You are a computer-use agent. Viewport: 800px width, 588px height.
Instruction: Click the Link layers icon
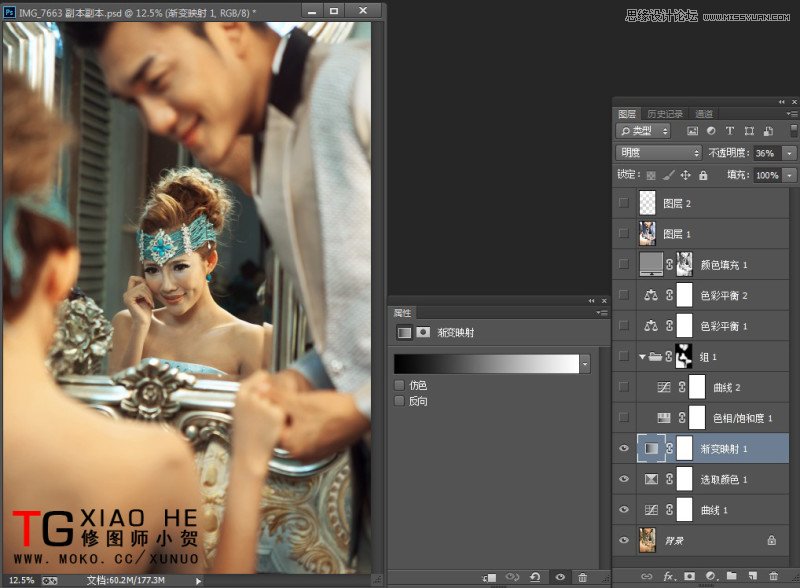click(x=648, y=577)
